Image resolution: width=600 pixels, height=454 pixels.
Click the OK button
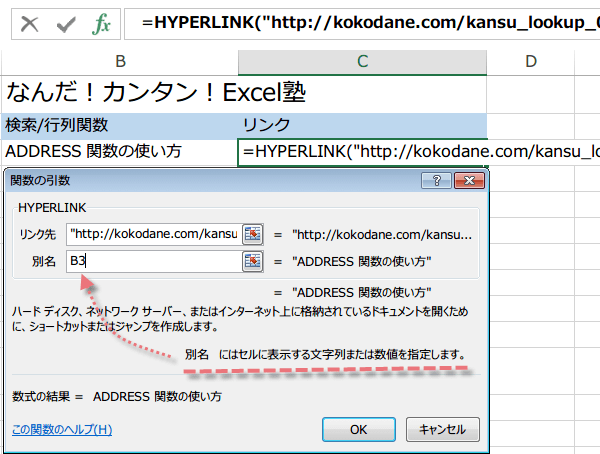click(x=359, y=430)
